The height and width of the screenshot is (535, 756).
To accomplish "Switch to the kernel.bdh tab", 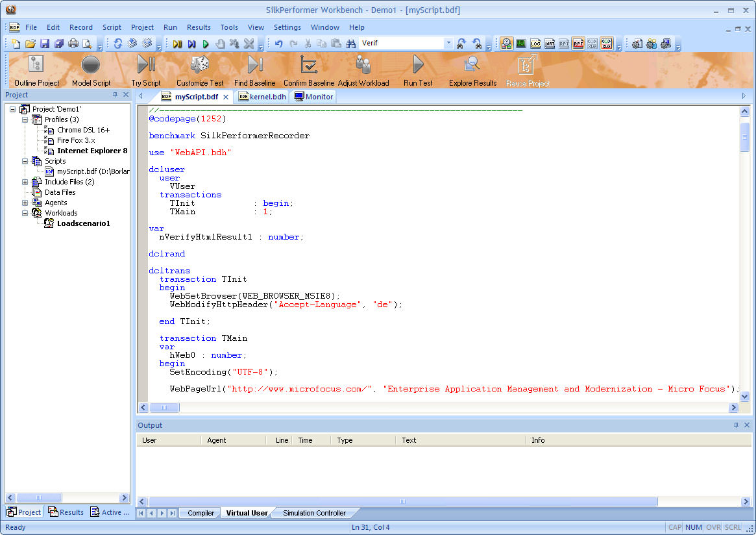I will [x=262, y=97].
